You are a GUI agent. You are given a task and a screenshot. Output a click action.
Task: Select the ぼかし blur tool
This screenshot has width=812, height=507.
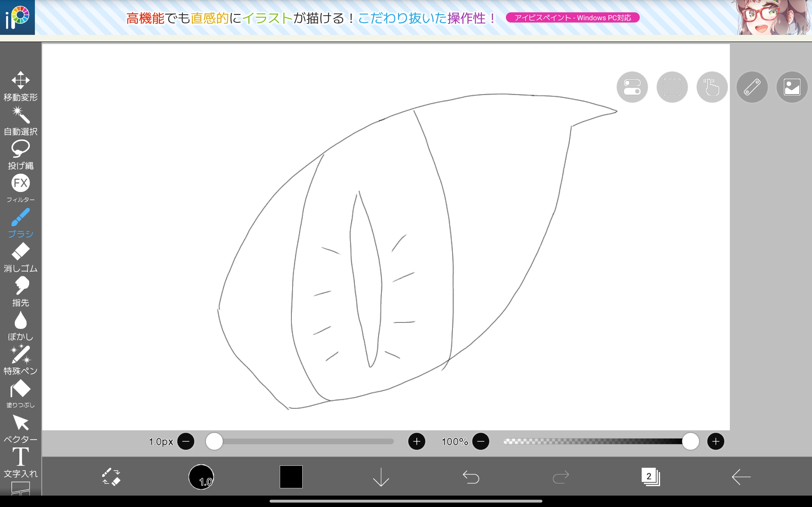[21, 326]
